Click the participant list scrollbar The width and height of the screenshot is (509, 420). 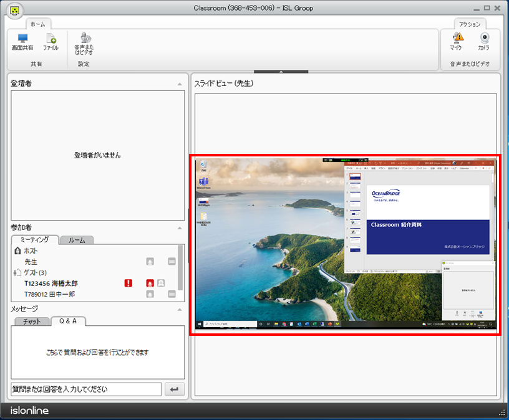(181, 268)
